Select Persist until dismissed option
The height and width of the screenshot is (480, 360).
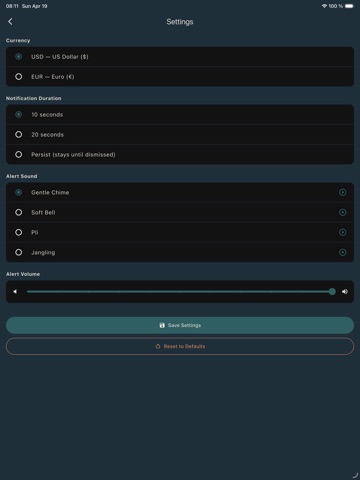180,155
